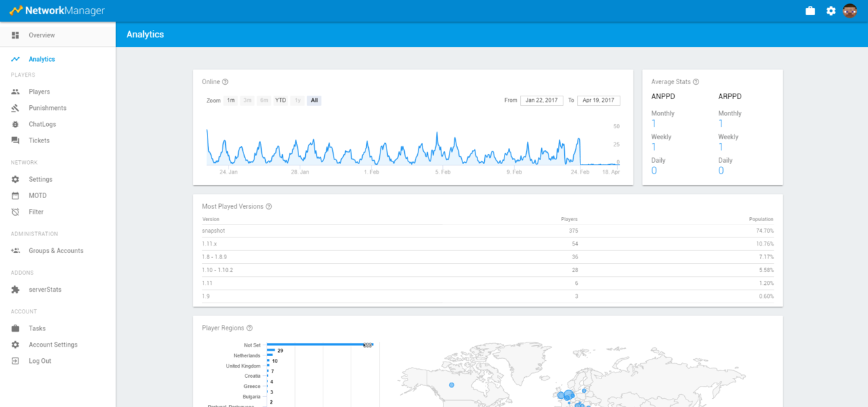Image resolution: width=868 pixels, height=407 pixels.
Task: Click the Punishments gavel icon in sidebar
Action: tap(16, 108)
